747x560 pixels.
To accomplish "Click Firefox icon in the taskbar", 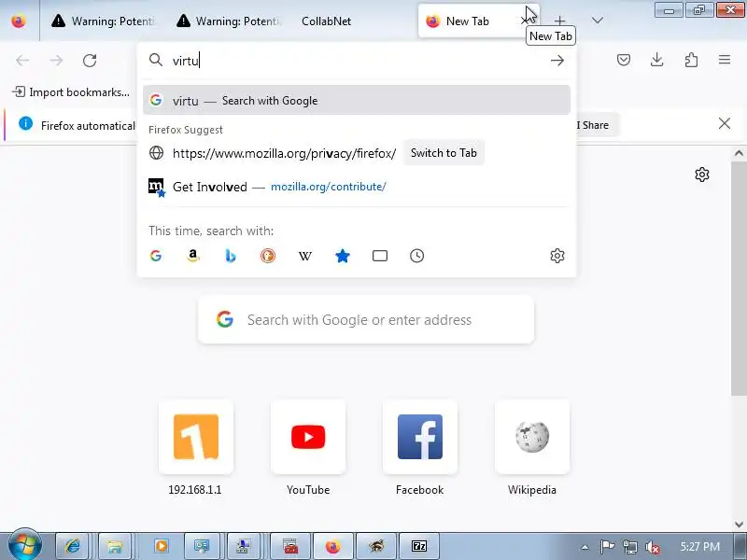I will coord(333,546).
